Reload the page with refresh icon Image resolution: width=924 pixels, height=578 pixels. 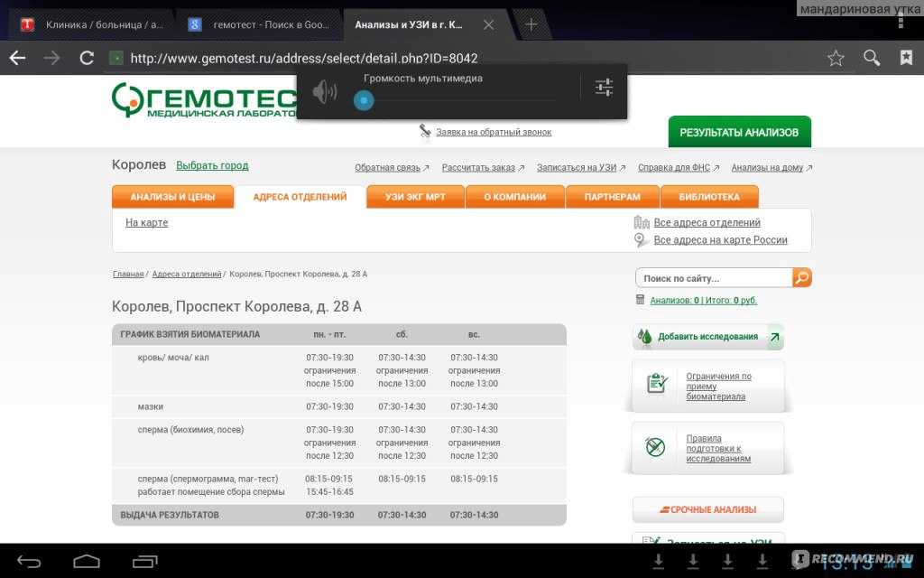pos(87,58)
